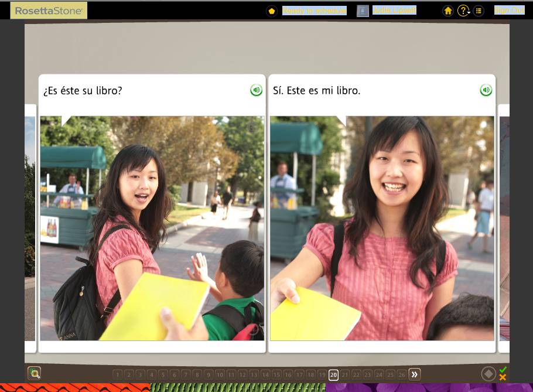Play audio for 'Sí. Este es mi libro.'

(x=486, y=90)
